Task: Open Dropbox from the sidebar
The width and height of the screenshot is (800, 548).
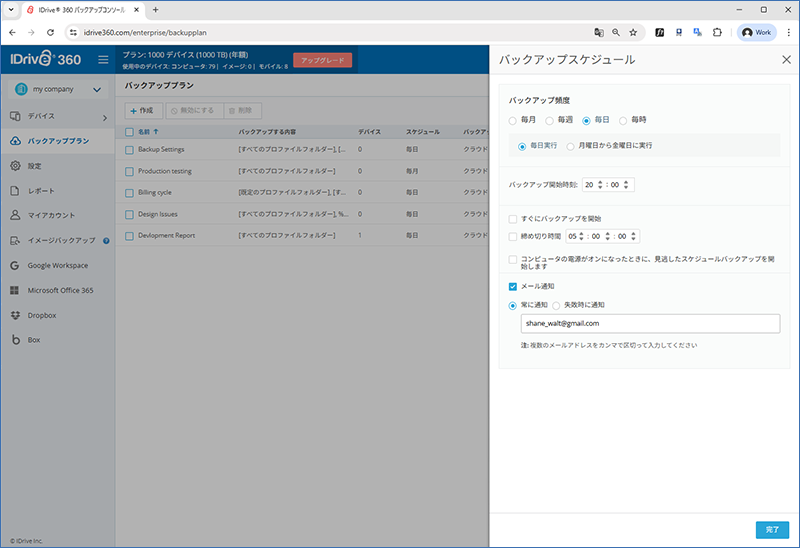Action: pyautogui.click(x=42, y=315)
